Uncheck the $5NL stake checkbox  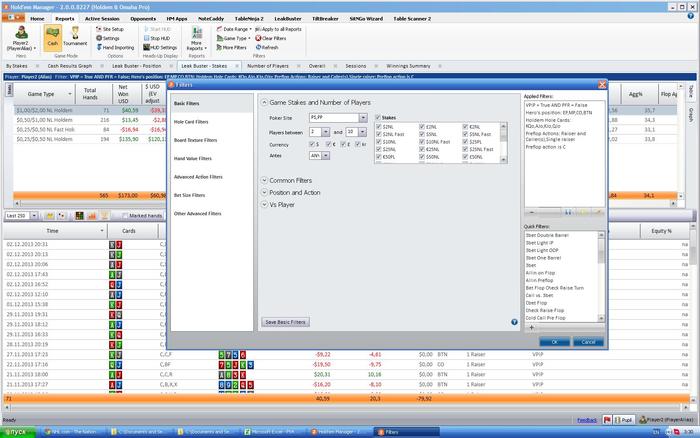click(422, 134)
